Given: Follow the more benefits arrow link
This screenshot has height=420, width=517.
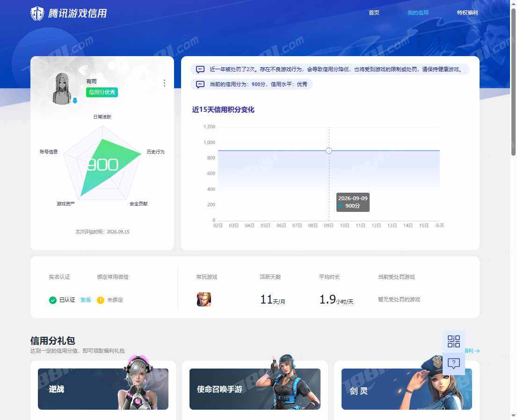Looking at the screenshot, I should point(473,351).
